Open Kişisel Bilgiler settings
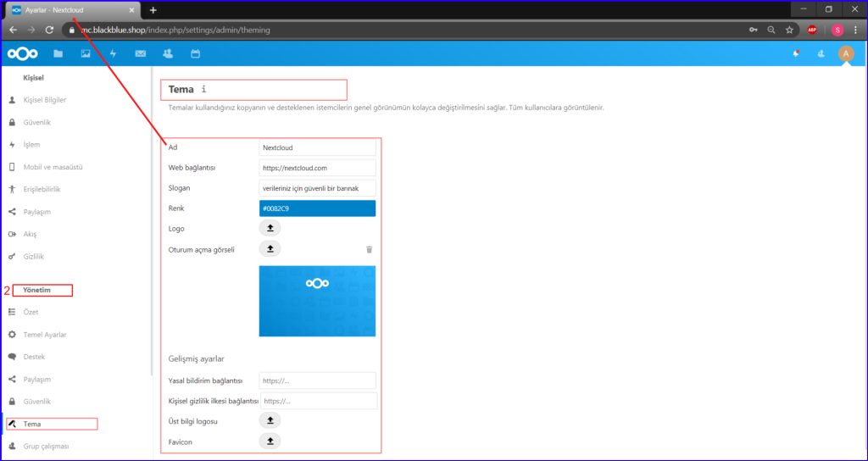868x461 pixels. pos(45,100)
